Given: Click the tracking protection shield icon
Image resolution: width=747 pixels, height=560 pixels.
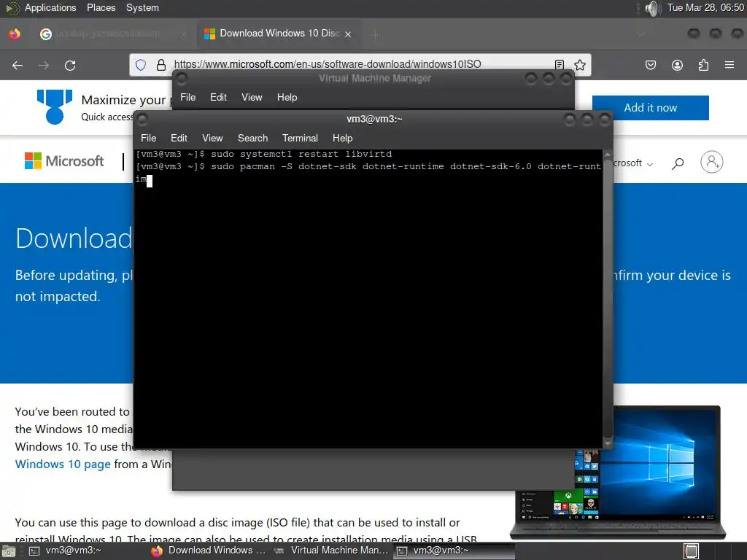Looking at the screenshot, I should coord(141,65).
